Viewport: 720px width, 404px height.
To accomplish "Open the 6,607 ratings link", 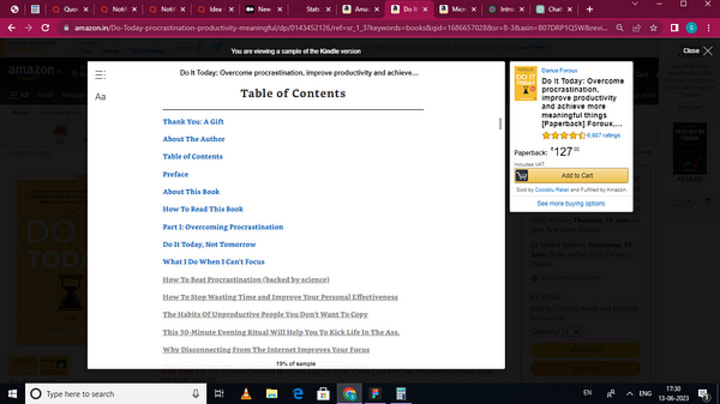I will [603, 135].
